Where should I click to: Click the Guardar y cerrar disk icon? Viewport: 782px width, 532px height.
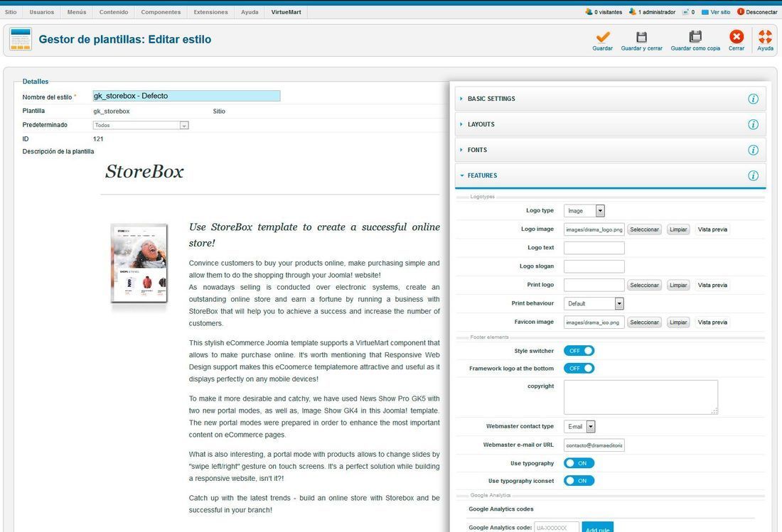(641, 37)
